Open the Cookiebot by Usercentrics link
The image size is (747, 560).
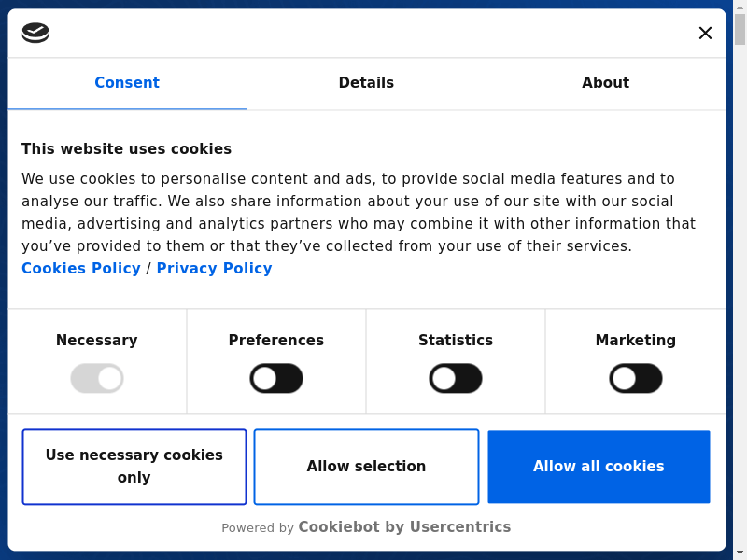click(x=404, y=527)
